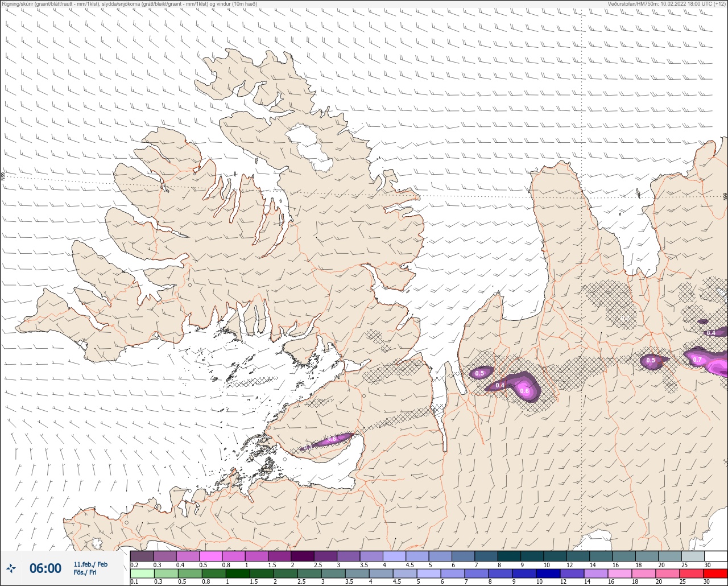The image size is (728, 586).
Task: Click the date text '11.feb./ Feb'
Action: pyautogui.click(x=90, y=564)
